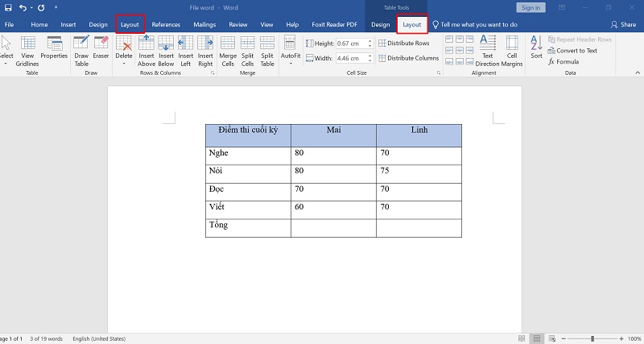Click the zoom in plus button
The image size is (644, 344).
(621, 338)
